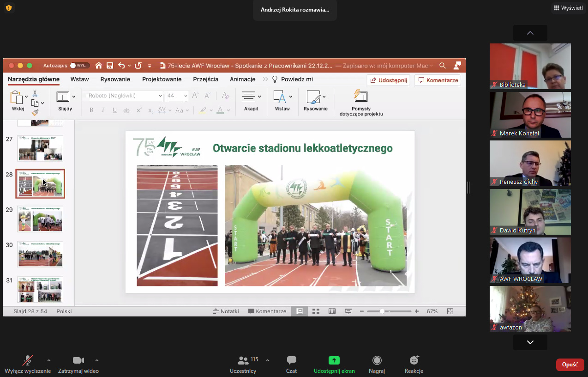Redo the last action
This screenshot has height=377, width=588.
138,66
